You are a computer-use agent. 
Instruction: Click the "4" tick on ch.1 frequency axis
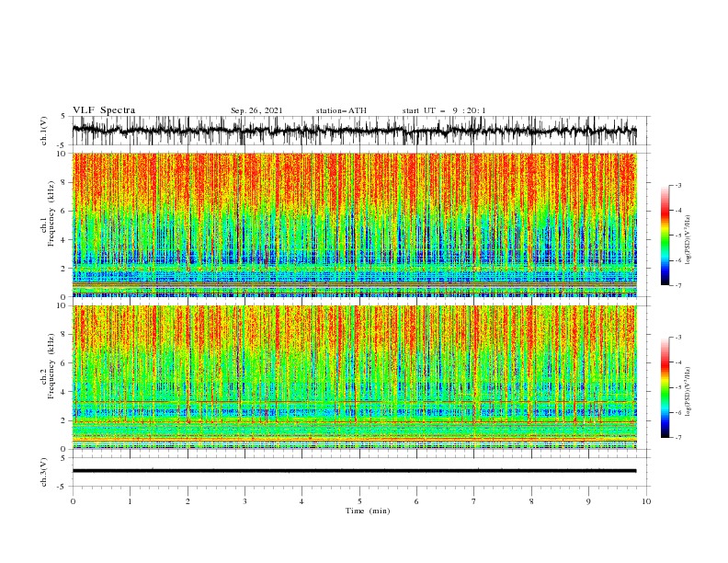pyautogui.click(x=64, y=240)
